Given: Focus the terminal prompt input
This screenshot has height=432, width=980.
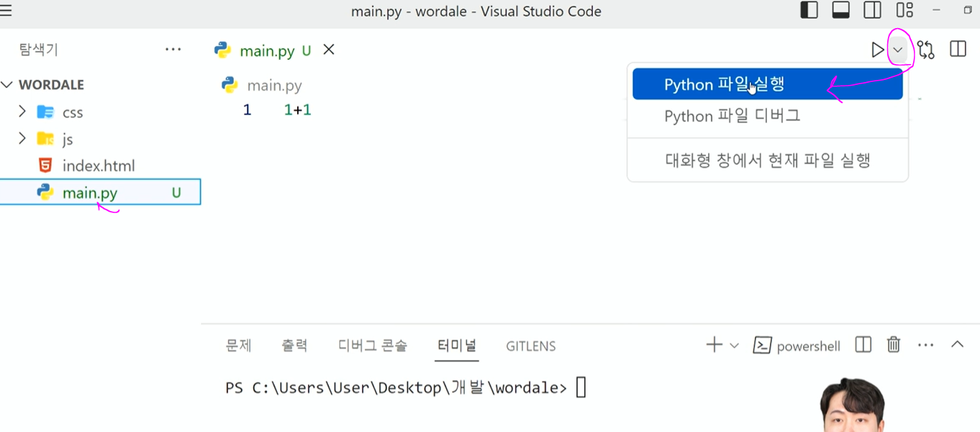Looking at the screenshot, I should click(581, 387).
